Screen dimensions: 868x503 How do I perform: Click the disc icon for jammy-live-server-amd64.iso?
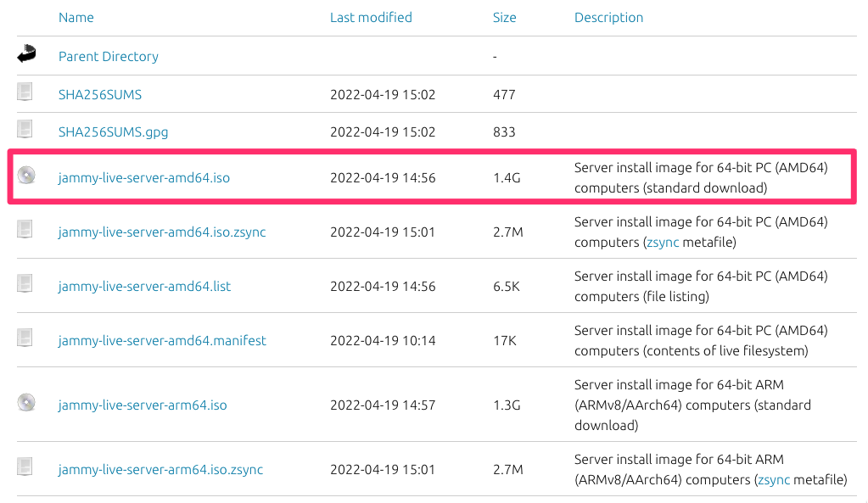(x=26, y=176)
